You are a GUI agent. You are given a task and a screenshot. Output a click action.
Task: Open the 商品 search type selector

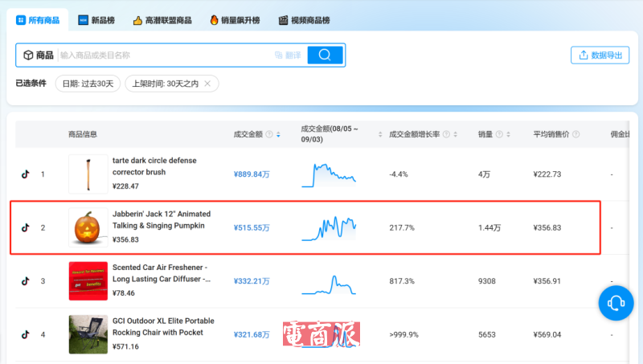(x=39, y=55)
